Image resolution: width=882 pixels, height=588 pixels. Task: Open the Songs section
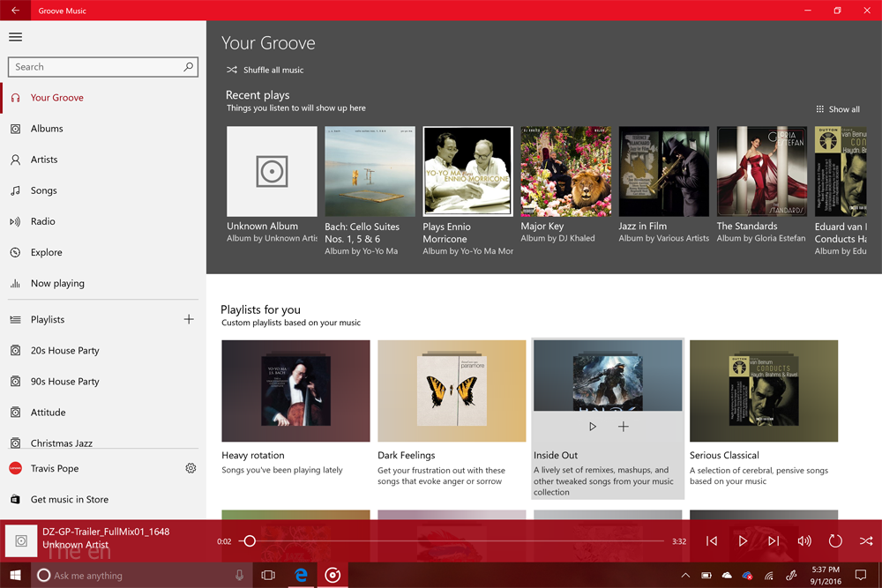click(103, 190)
